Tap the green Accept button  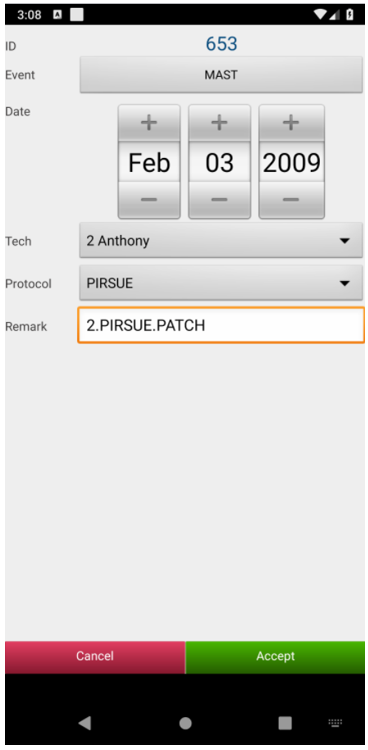coord(275,656)
